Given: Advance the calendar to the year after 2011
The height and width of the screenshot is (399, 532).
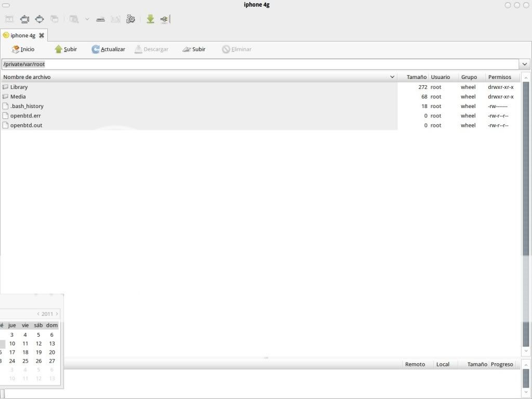Looking at the screenshot, I should pyautogui.click(x=57, y=314).
